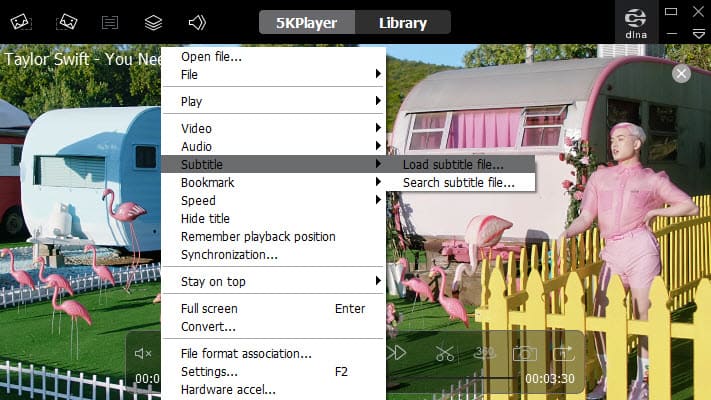The image size is (711, 400).
Task: Click arrow next to Speed entry
Action: (378, 200)
